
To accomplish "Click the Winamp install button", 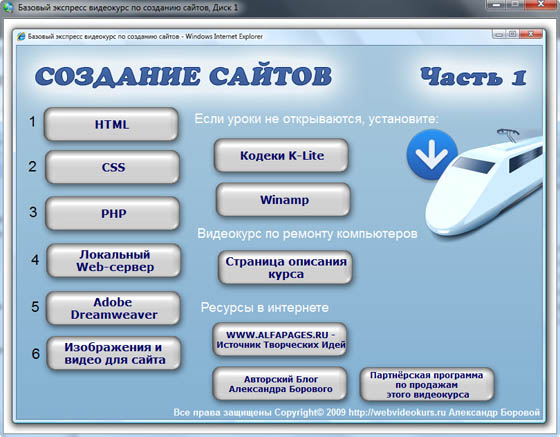I will point(284,200).
